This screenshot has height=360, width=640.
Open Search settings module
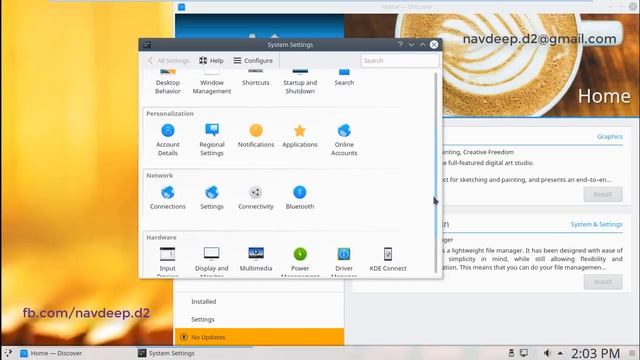(x=344, y=78)
